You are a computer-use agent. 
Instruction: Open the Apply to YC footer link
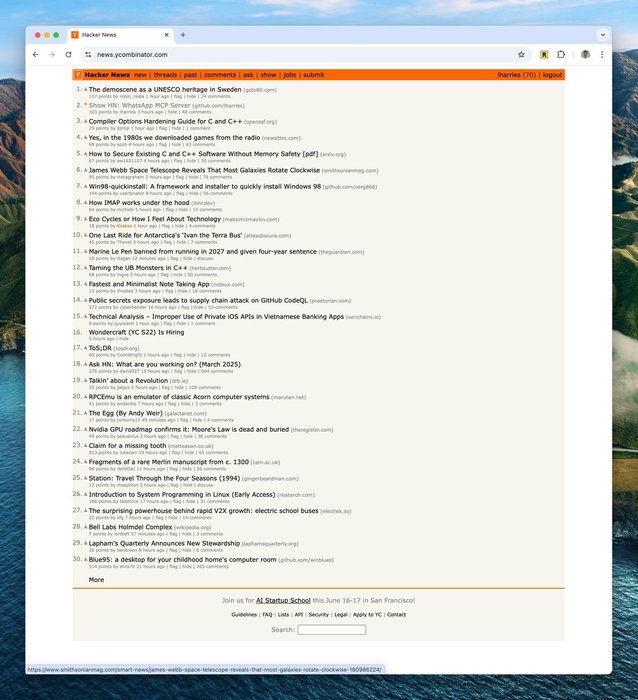coord(367,615)
